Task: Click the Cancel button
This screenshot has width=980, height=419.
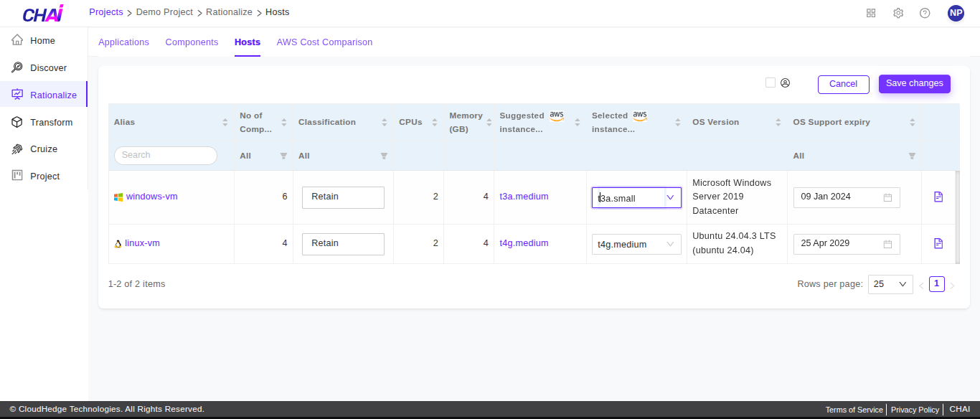Action: click(843, 84)
